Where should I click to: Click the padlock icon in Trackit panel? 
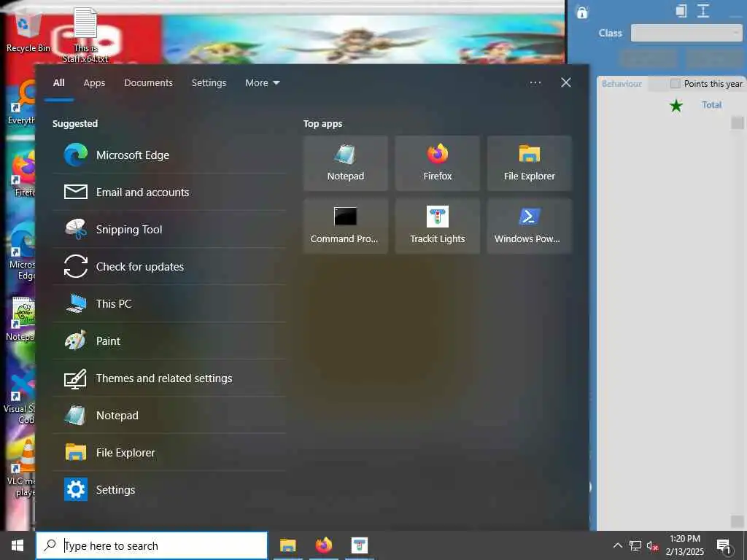(581, 12)
